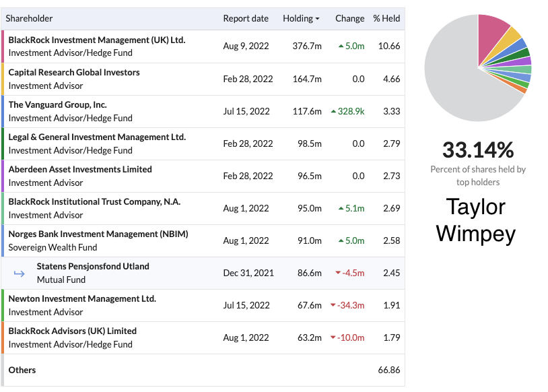Click the Dec 31, 2021 report date
The image size is (548, 392).
[248, 273]
